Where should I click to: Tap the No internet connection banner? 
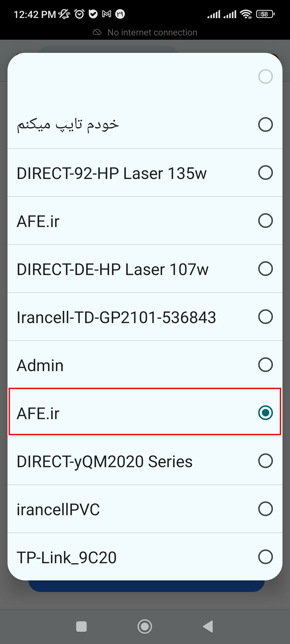pyautogui.click(x=145, y=32)
